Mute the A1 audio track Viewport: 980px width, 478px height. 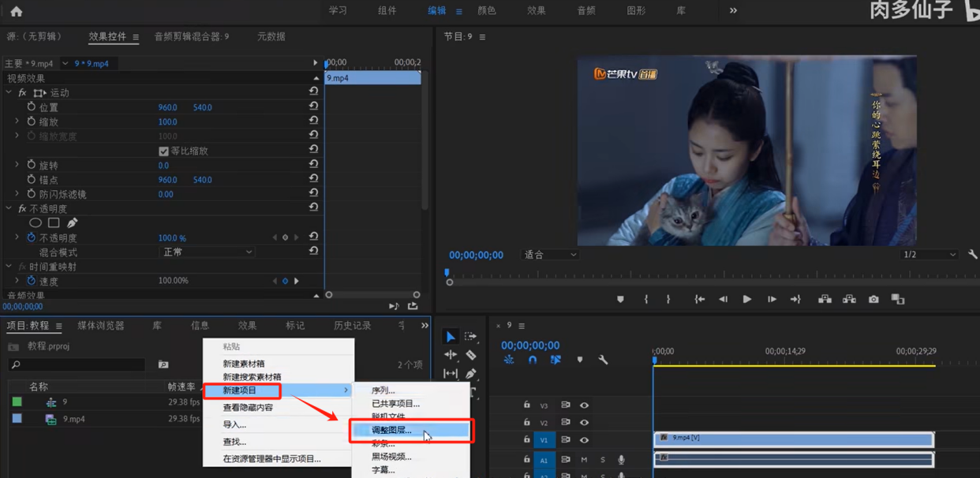(x=584, y=459)
